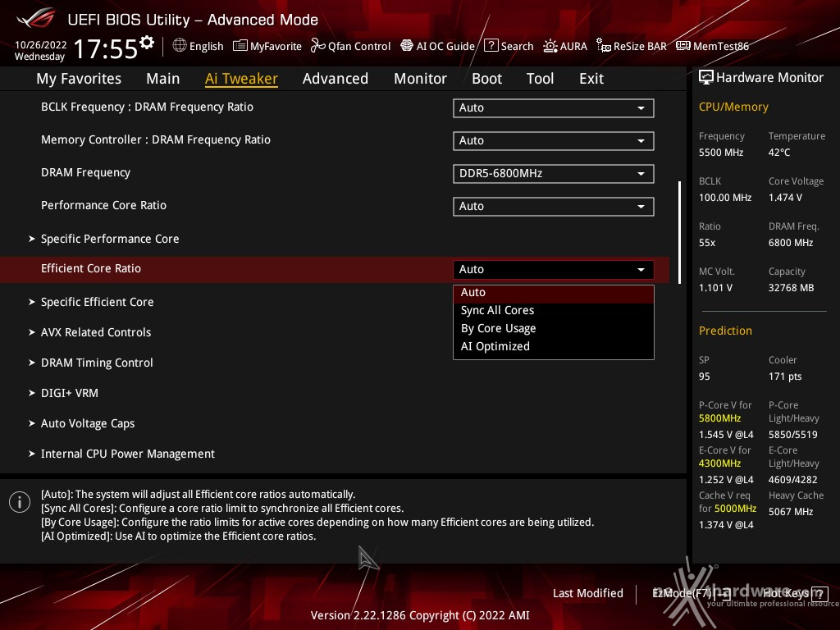Open the Monitor tab

(420, 79)
